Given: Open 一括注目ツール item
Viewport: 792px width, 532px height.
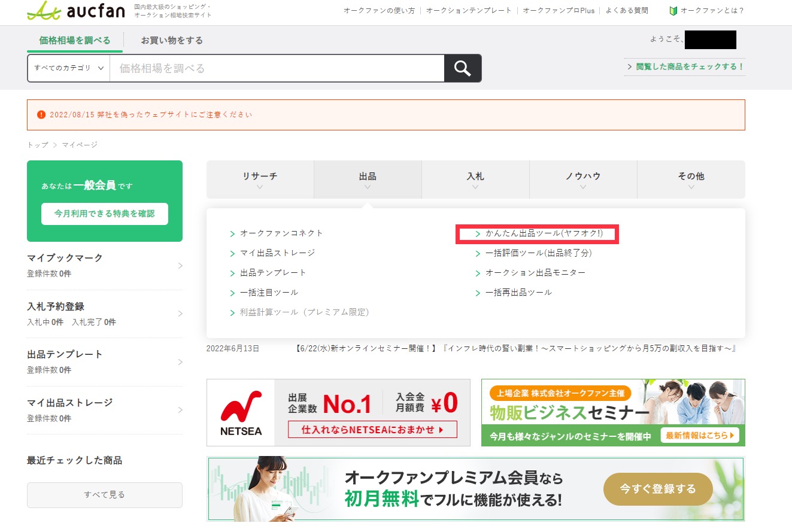Looking at the screenshot, I should click(x=269, y=293).
